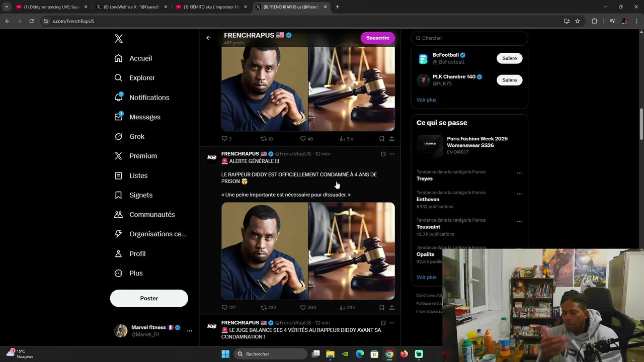This screenshot has width=644, height=362.
Task: Follow the BeFootball account
Action: (509, 58)
